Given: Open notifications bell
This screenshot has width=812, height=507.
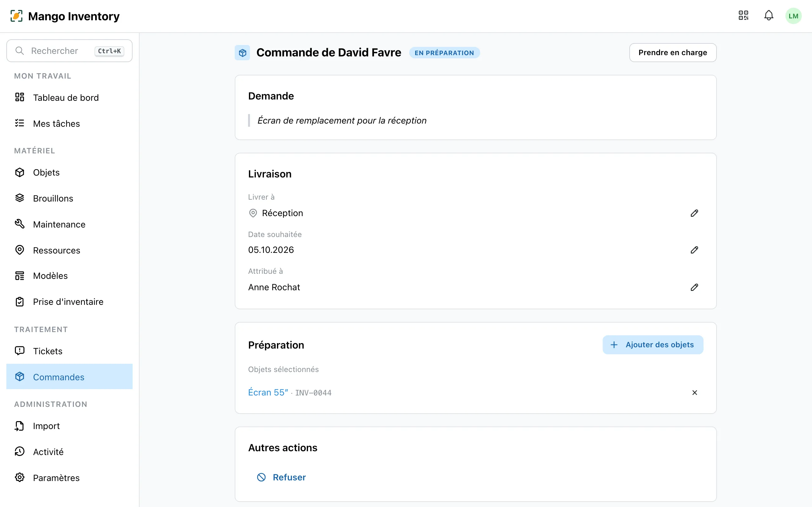Looking at the screenshot, I should [769, 16].
